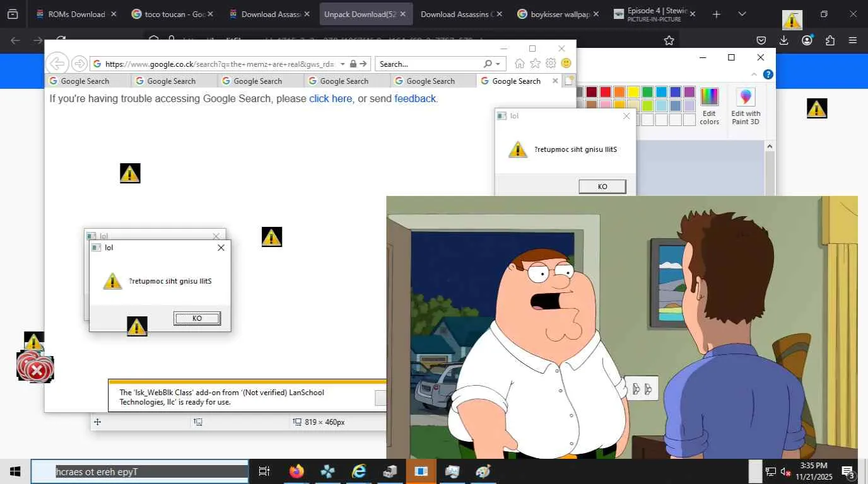The height and width of the screenshot is (484, 868).
Task: Open the Windows Start menu
Action: (x=15, y=471)
